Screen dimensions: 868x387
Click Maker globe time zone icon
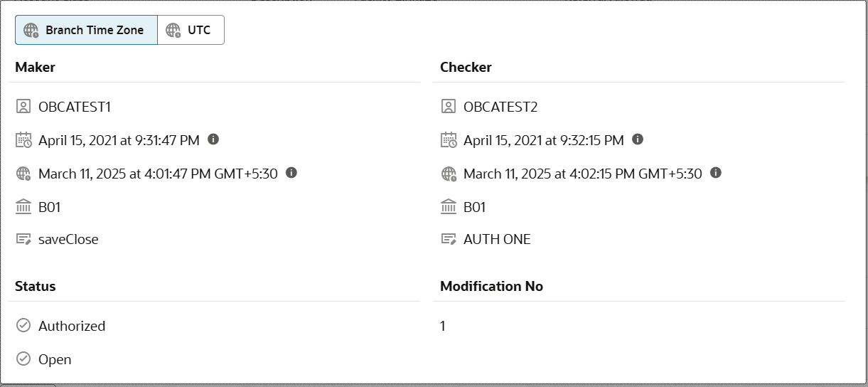(23, 173)
